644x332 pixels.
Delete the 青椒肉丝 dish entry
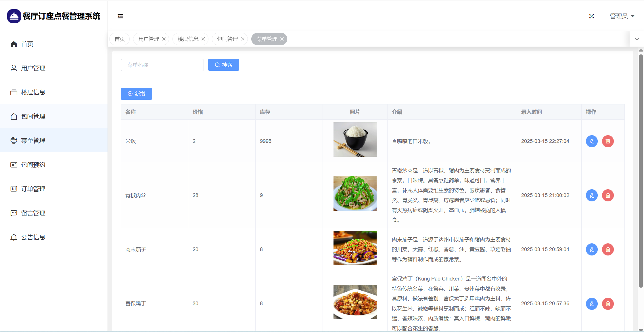(608, 195)
